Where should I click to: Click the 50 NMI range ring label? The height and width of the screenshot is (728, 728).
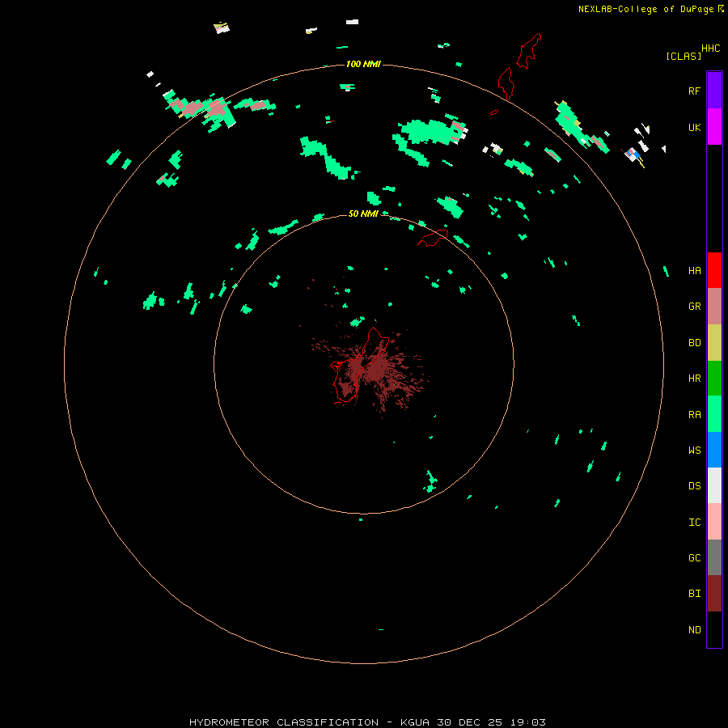point(363,214)
